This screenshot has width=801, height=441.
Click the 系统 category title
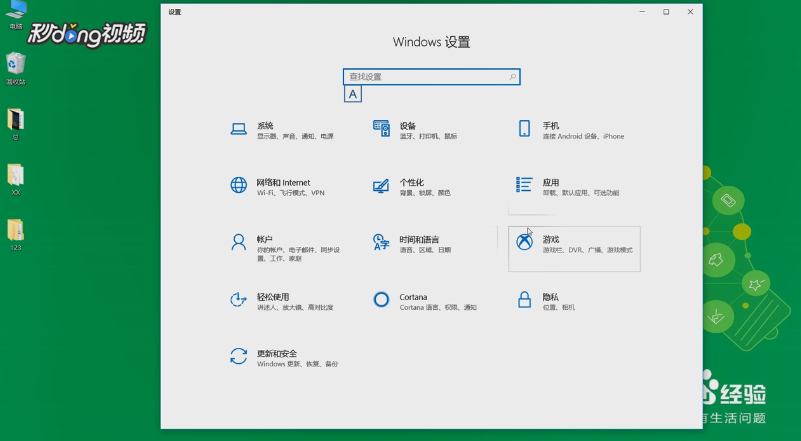(265, 126)
